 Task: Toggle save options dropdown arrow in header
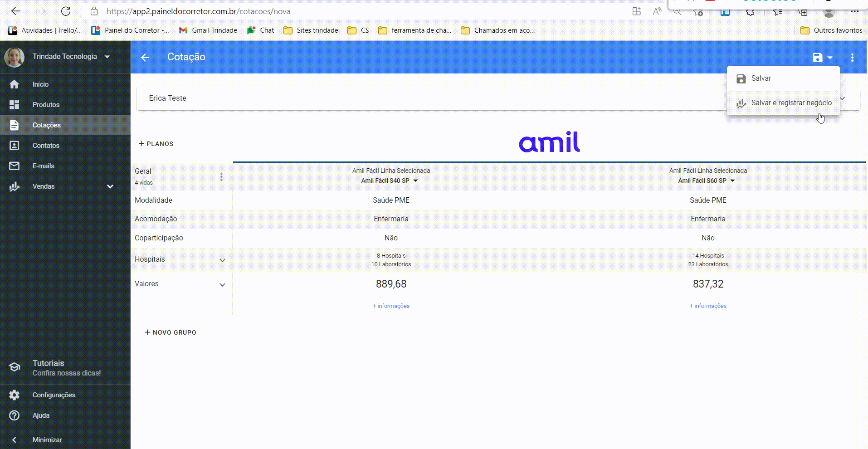pos(830,58)
